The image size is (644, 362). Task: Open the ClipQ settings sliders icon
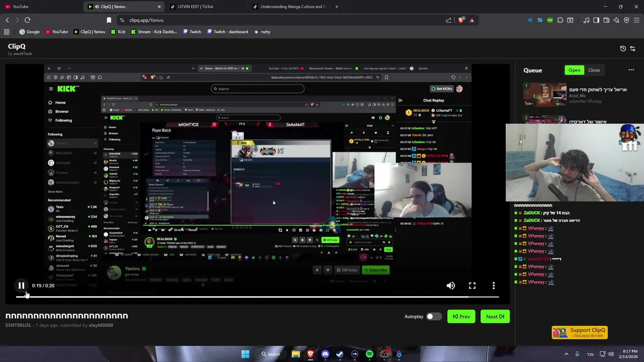632,49
